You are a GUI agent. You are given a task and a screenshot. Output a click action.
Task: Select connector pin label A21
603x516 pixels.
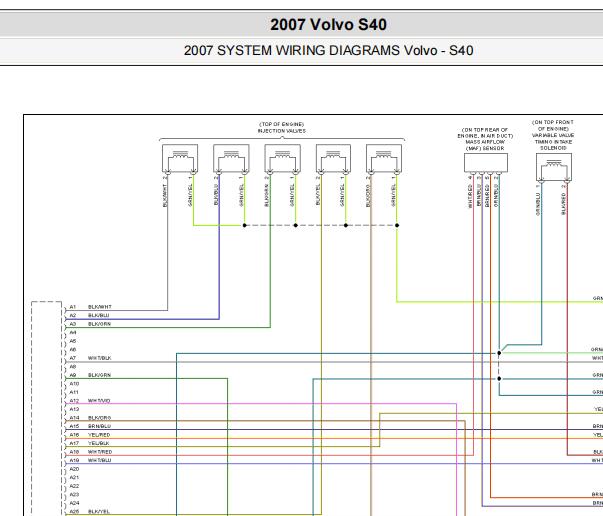click(74, 478)
